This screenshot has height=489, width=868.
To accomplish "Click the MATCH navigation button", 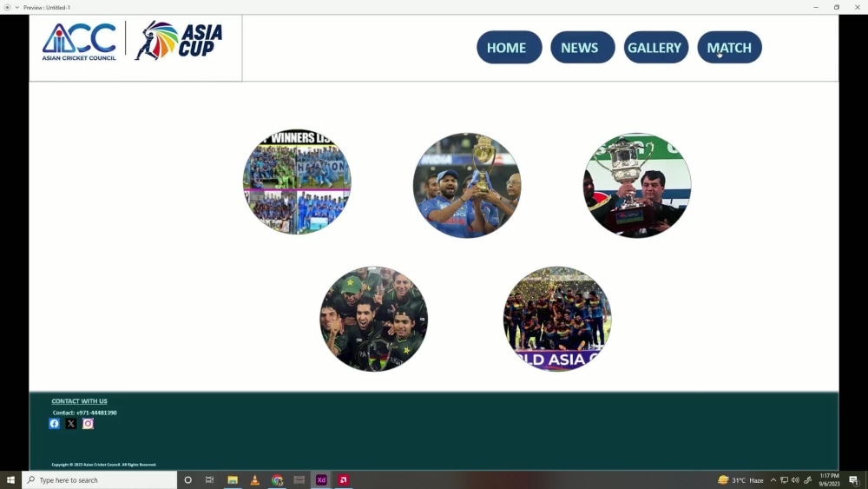I will coord(729,47).
